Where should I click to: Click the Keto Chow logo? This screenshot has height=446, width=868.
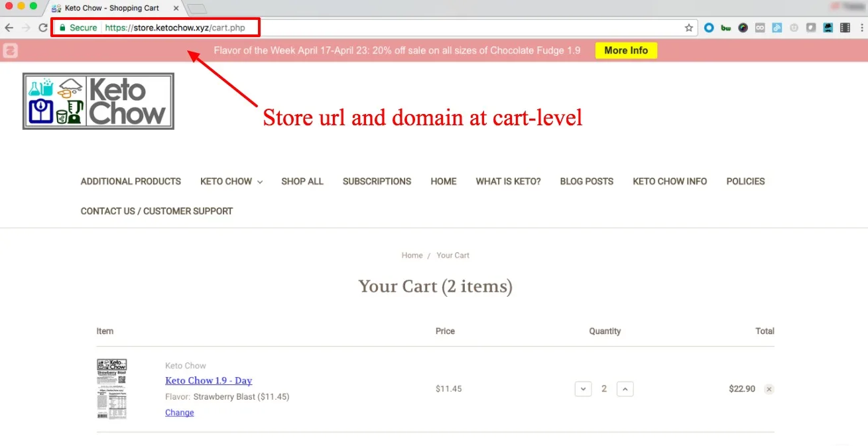97,101
